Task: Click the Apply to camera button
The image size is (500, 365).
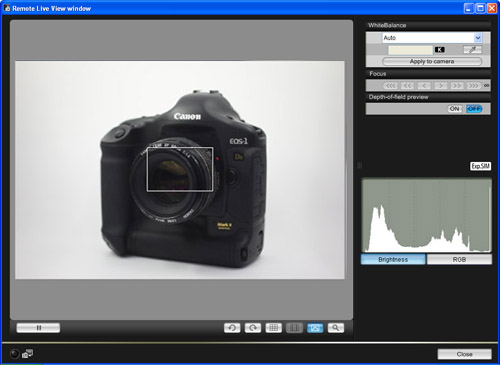Action: point(432,61)
